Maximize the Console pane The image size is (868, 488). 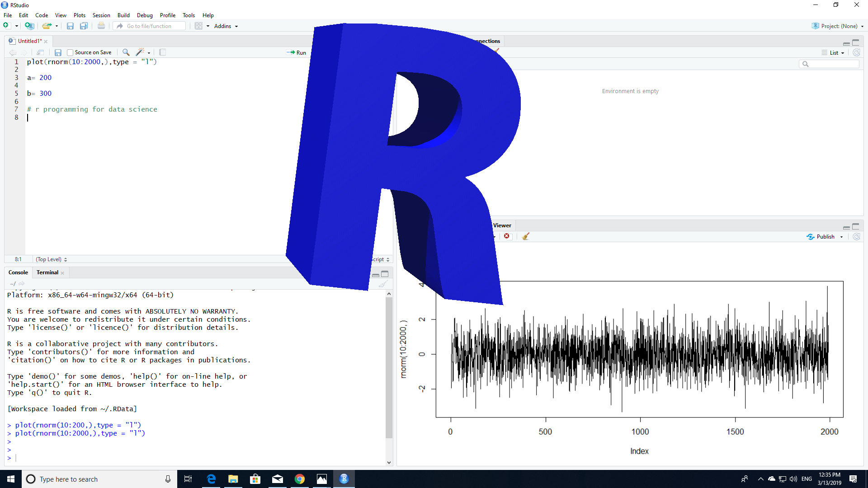coord(385,274)
